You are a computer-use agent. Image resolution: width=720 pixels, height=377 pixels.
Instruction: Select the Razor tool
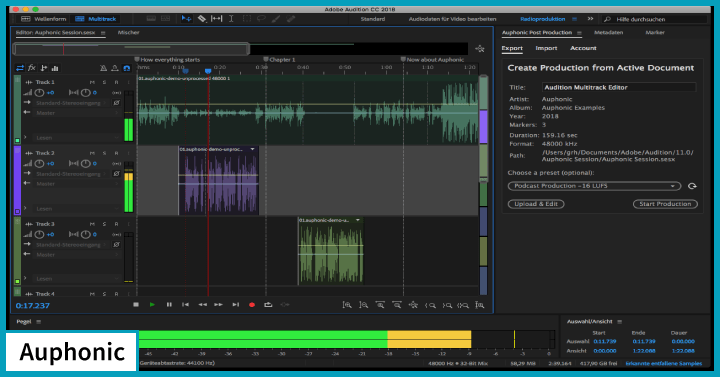click(202, 19)
